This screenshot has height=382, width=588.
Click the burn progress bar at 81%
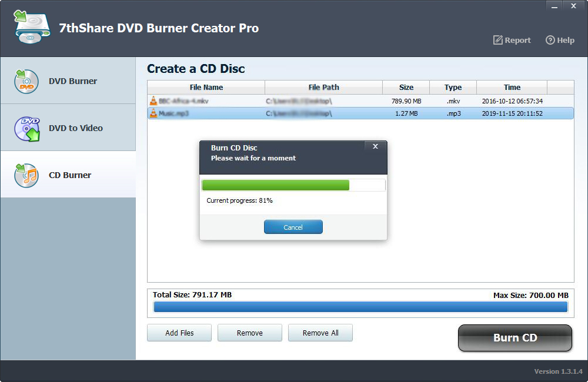click(293, 185)
